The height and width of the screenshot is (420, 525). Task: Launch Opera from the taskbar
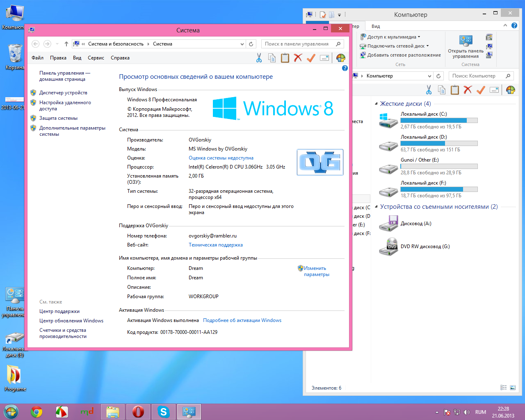138,412
